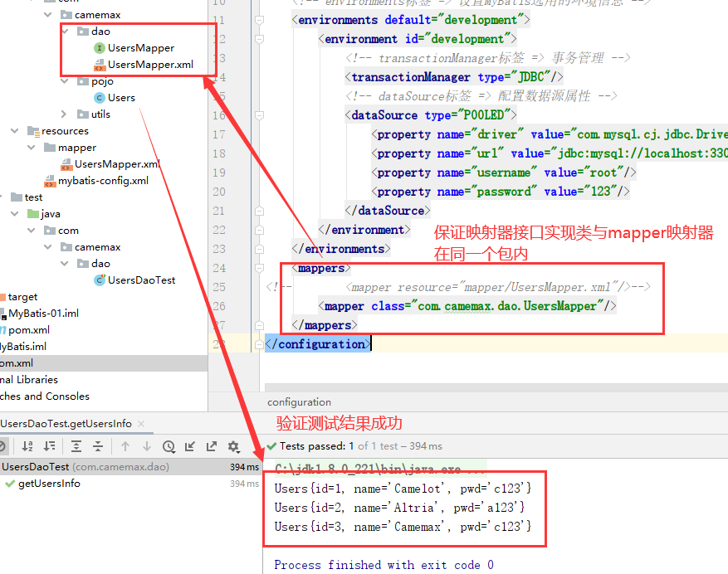Click the UsersDaoTest class icon
Screen dimensions: 728x574
[x=100, y=280]
